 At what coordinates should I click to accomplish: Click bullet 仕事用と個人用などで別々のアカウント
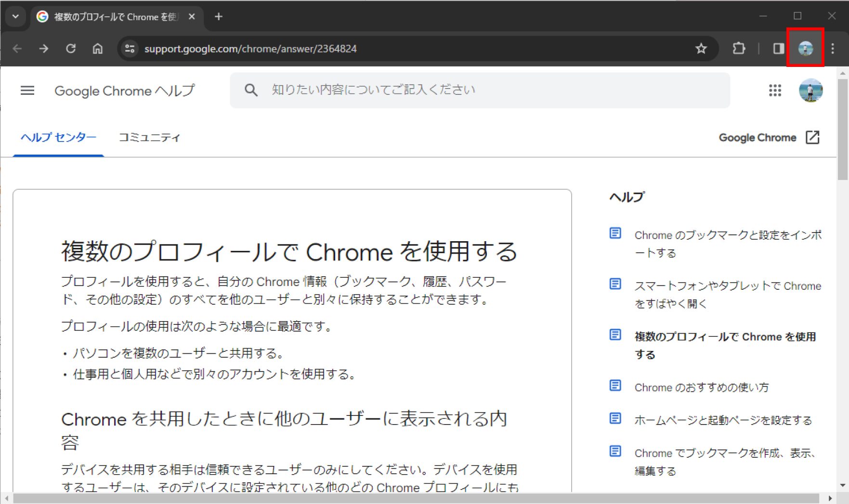[215, 374]
